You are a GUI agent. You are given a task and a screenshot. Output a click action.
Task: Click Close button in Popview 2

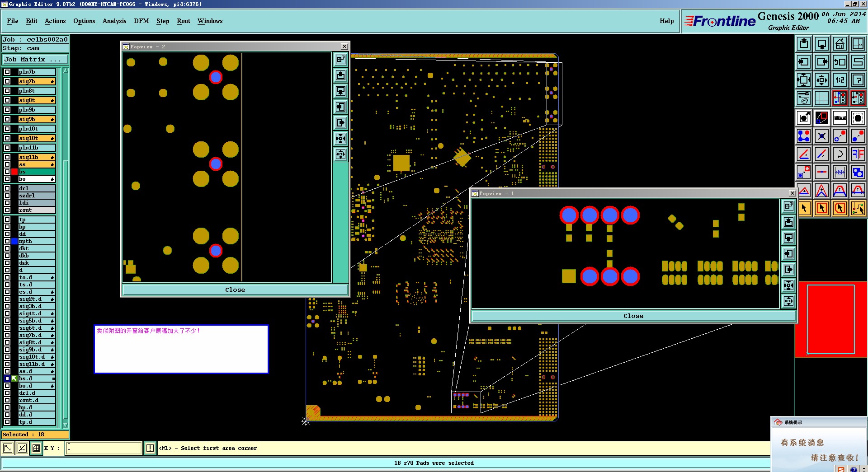[235, 290]
